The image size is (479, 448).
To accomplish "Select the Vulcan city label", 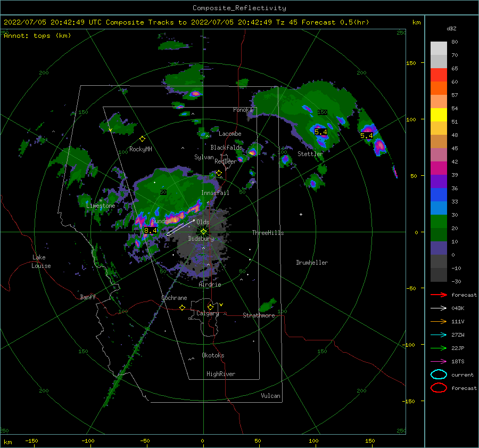I will (x=270, y=396).
